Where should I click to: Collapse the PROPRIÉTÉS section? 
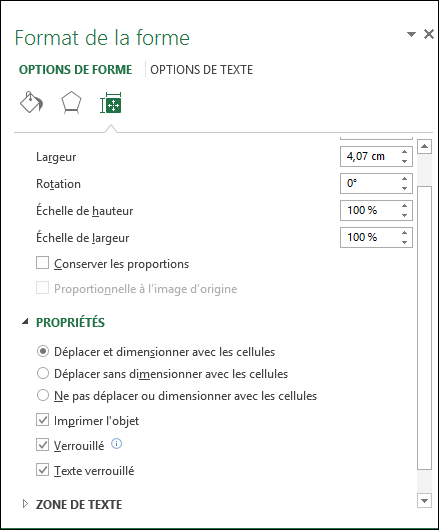(25, 322)
